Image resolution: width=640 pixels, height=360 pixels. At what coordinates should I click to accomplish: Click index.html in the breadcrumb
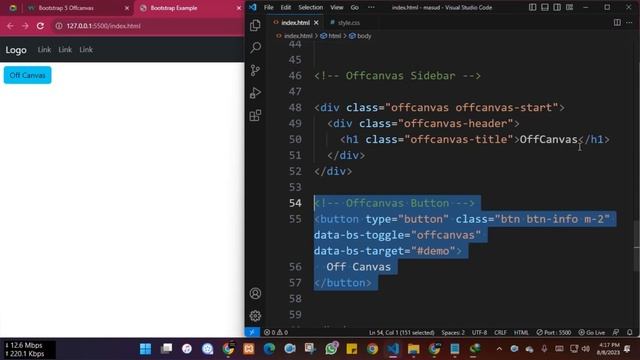tap(298, 36)
